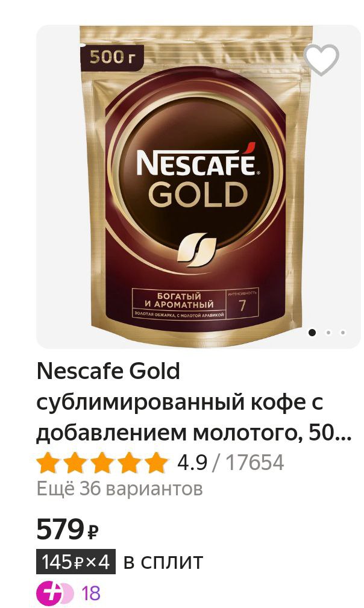Switch to the third image carousel dot
Screen dimensions: 364x608
[343, 332]
